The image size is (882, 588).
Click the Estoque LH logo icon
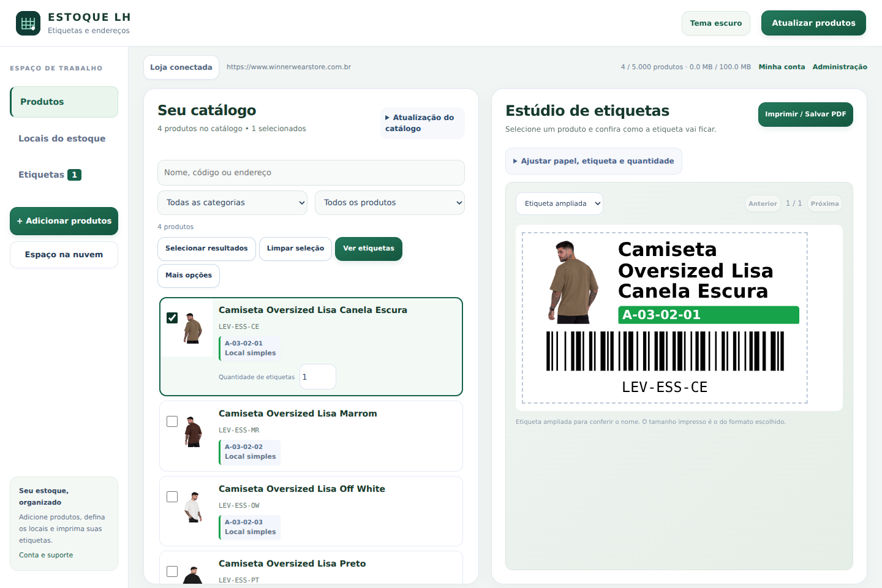tap(28, 23)
